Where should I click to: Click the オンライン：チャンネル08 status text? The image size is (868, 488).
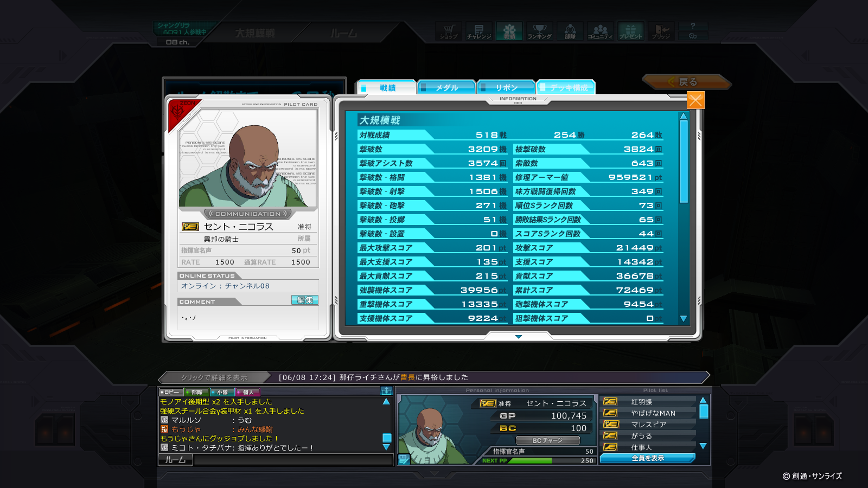225,286
